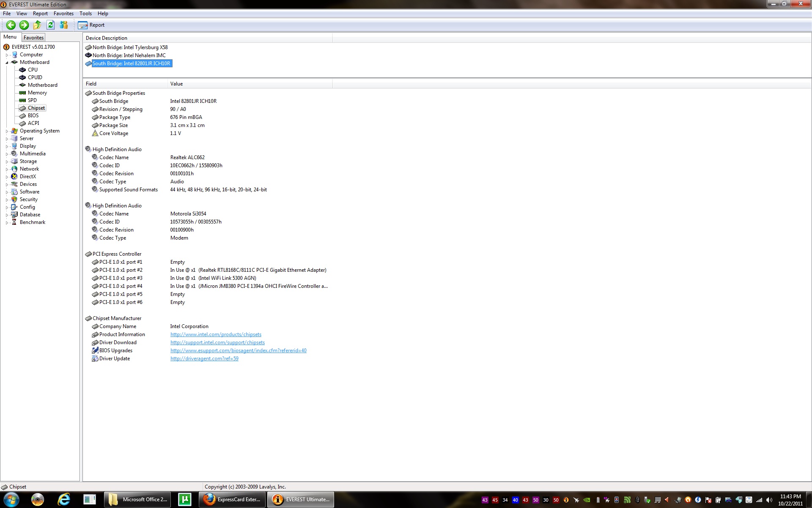Image resolution: width=812 pixels, height=508 pixels.
Task: Refresh the page using Refresh icon
Action: [x=50, y=25]
